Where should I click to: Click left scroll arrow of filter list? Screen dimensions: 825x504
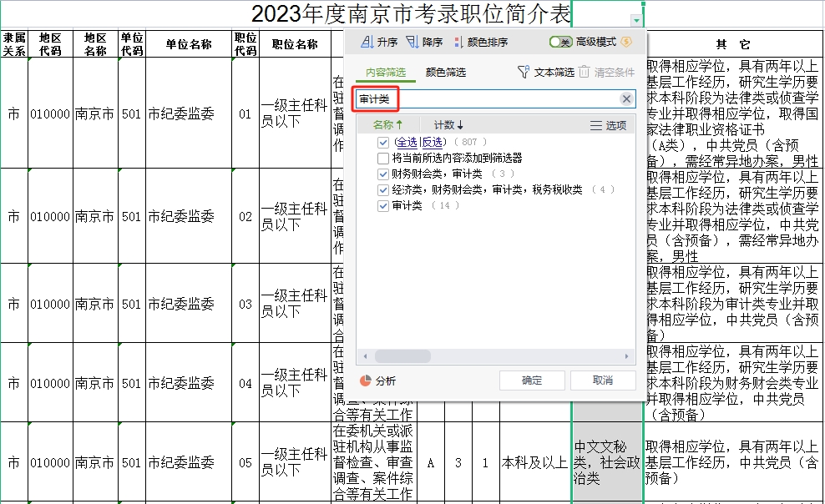(365, 356)
